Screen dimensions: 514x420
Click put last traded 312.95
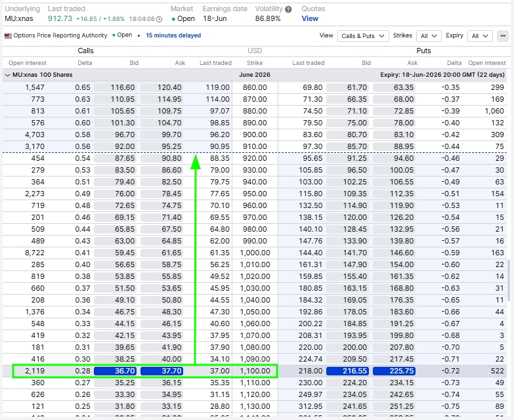[311, 406]
